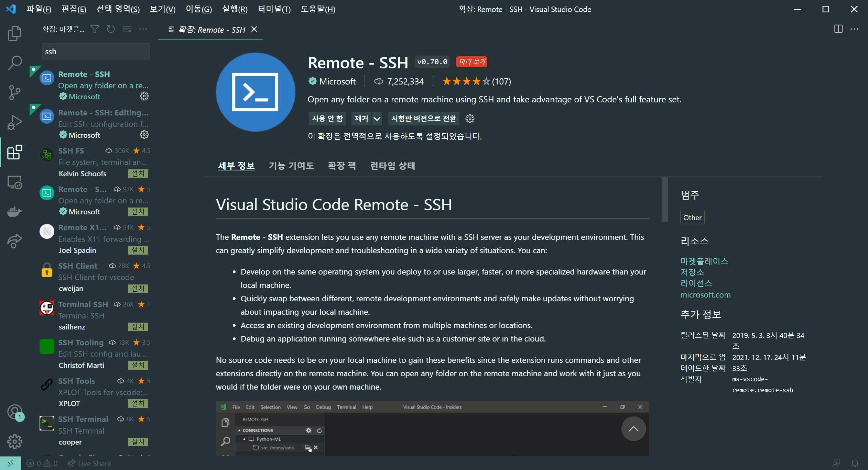868x470 pixels.
Task: Open extensions view more actions ellipsis
Action: tap(143, 29)
